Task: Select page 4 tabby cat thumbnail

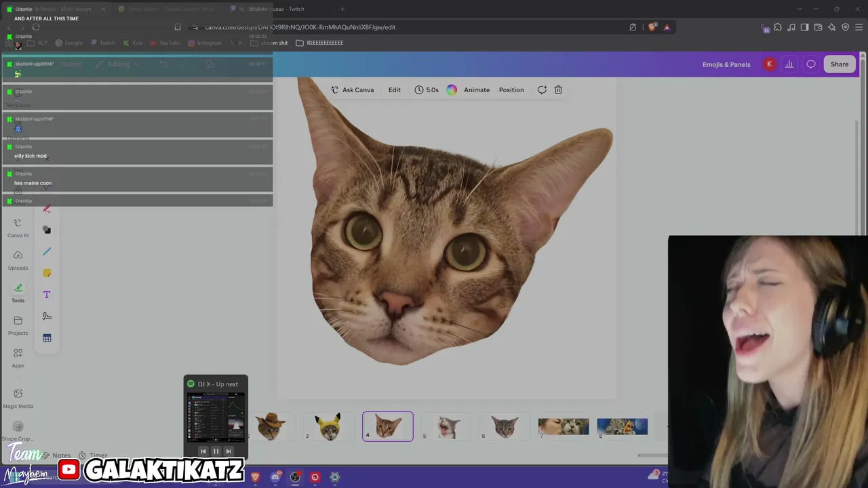Action: [x=388, y=426]
